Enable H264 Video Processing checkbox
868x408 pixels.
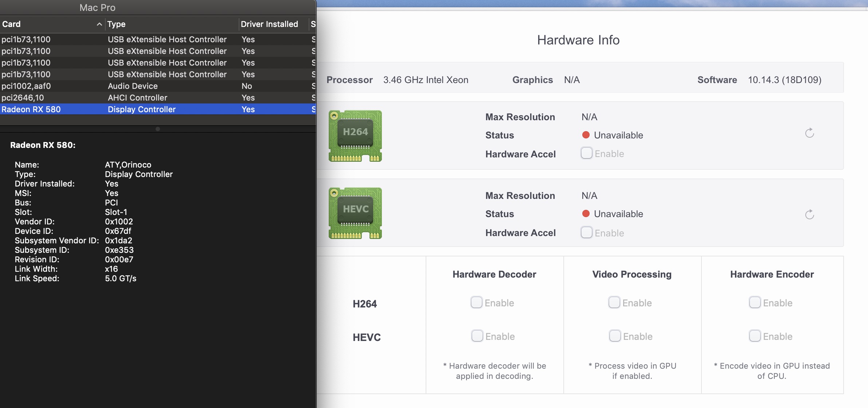(614, 302)
